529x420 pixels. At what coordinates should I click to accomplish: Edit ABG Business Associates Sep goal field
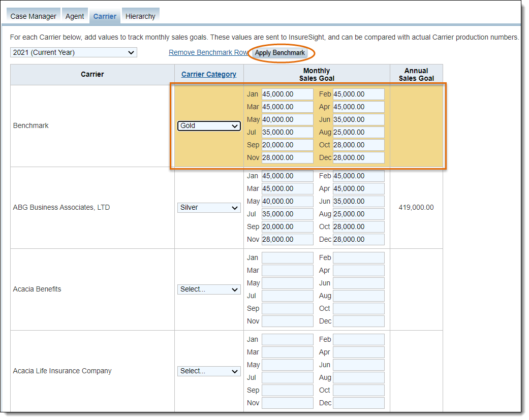(x=287, y=227)
